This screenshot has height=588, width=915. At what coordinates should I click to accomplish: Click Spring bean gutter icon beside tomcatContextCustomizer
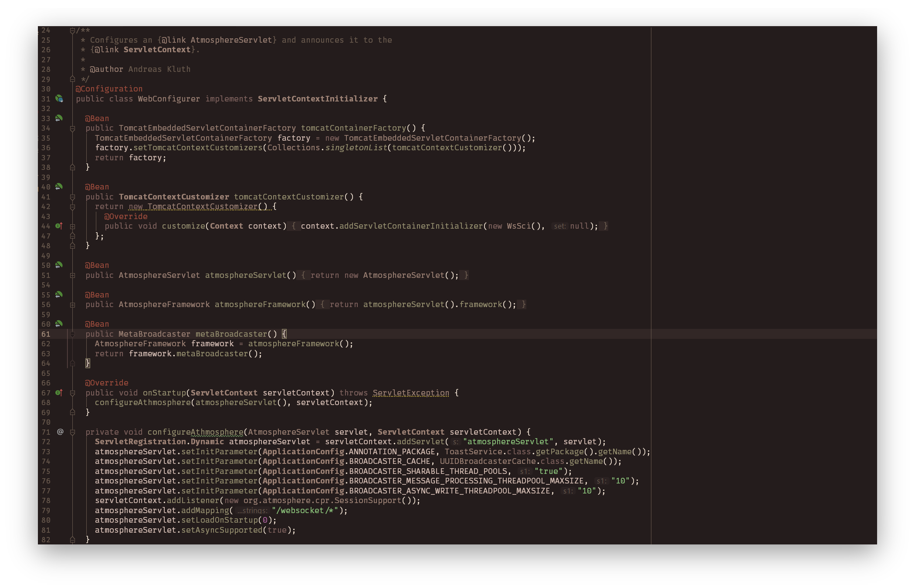(x=59, y=187)
